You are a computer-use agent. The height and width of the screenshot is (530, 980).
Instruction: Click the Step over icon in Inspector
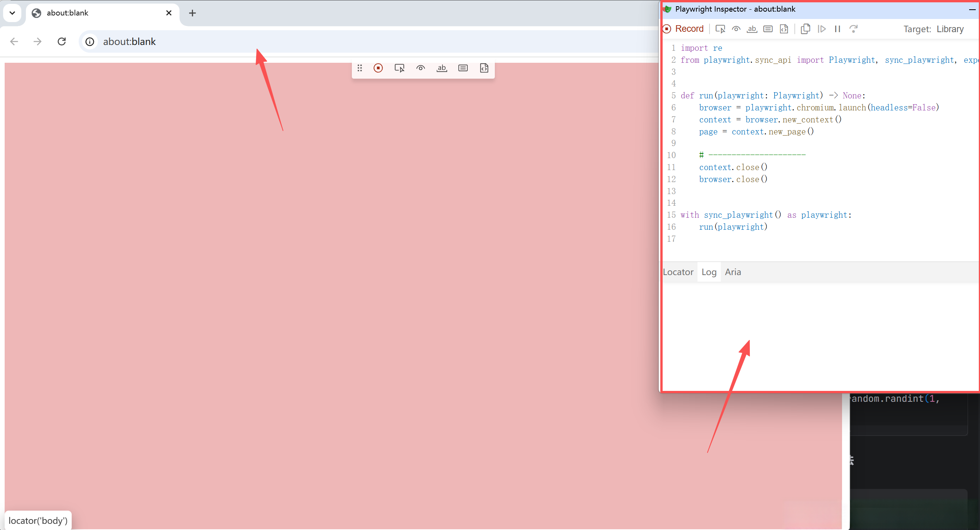tap(853, 29)
